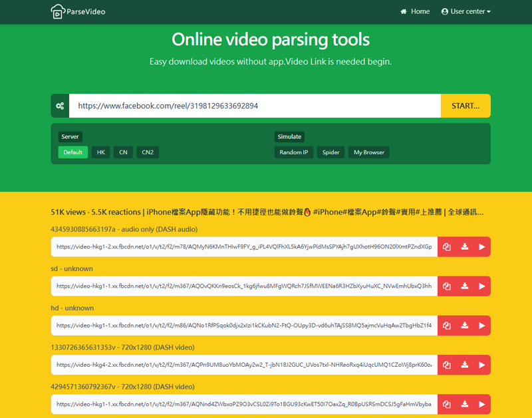Click the hd - unknown URL text field
532x418 pixels.
[x=244, y=326]
